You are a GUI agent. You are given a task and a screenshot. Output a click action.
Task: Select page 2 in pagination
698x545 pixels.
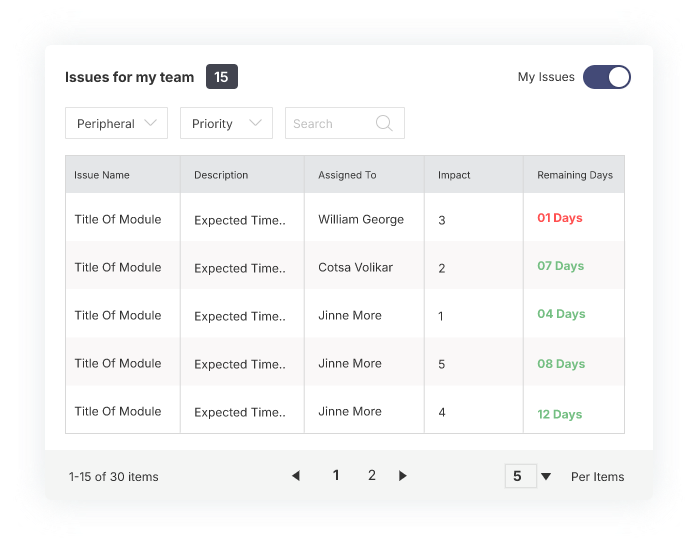click(372, 476)
